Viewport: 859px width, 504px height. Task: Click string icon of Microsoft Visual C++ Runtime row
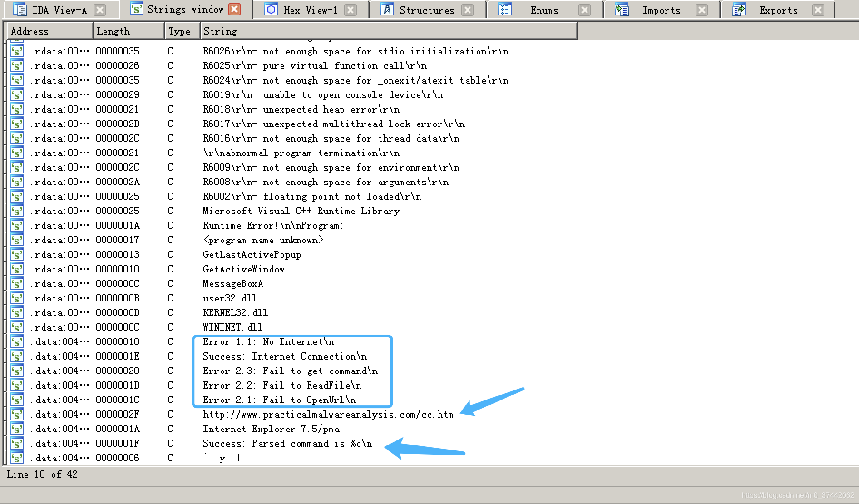pyautogui.click(x=17, y=211)
